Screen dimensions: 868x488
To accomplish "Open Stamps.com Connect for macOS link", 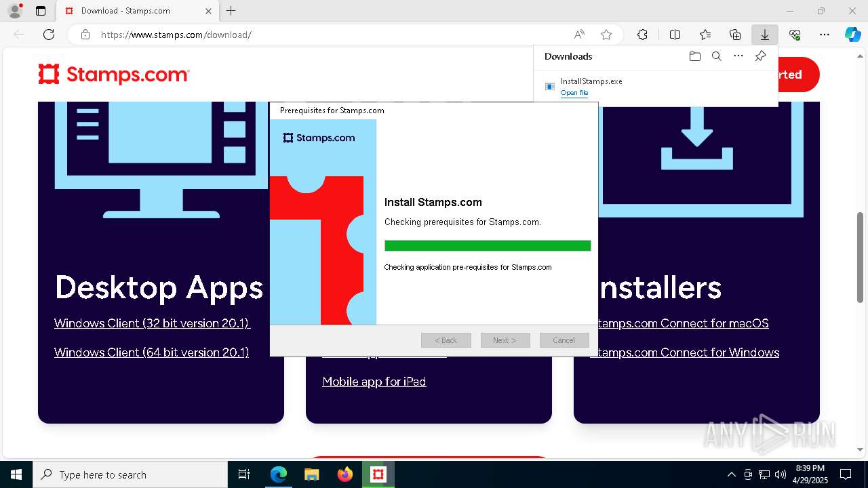I will coord(684,323).
